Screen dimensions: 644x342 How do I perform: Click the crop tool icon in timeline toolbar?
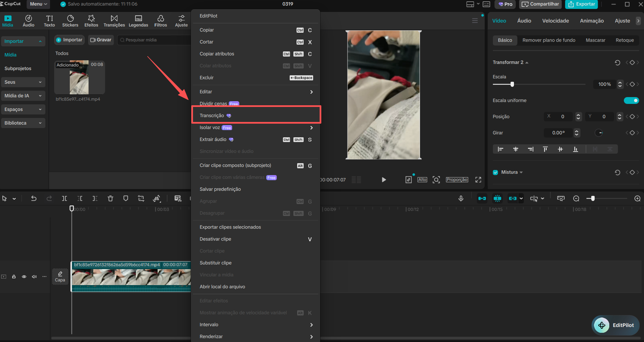click(141, 198)
